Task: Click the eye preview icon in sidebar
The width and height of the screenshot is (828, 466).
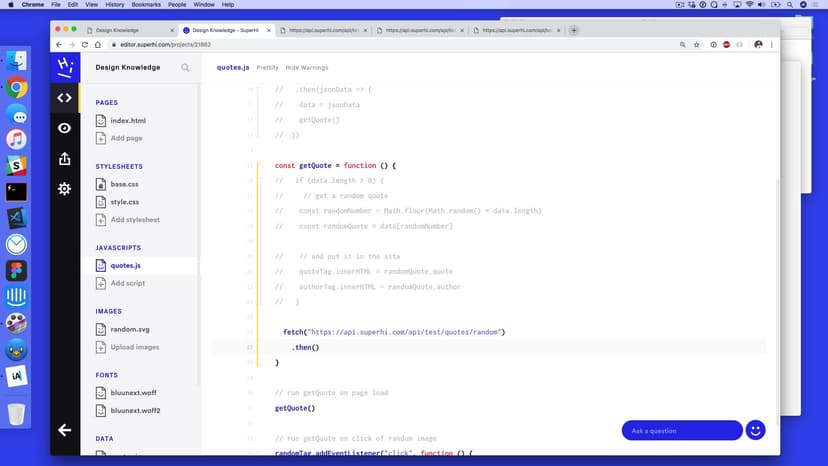Action: pos(65,128)
